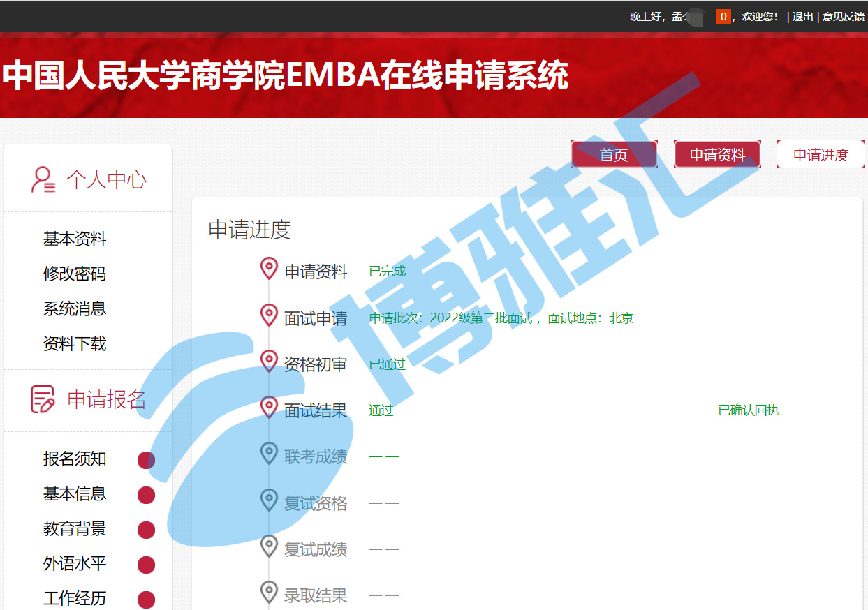Click the 申请报名 form icon
This screenshot has width=868, height=610.
coord(43,399)
